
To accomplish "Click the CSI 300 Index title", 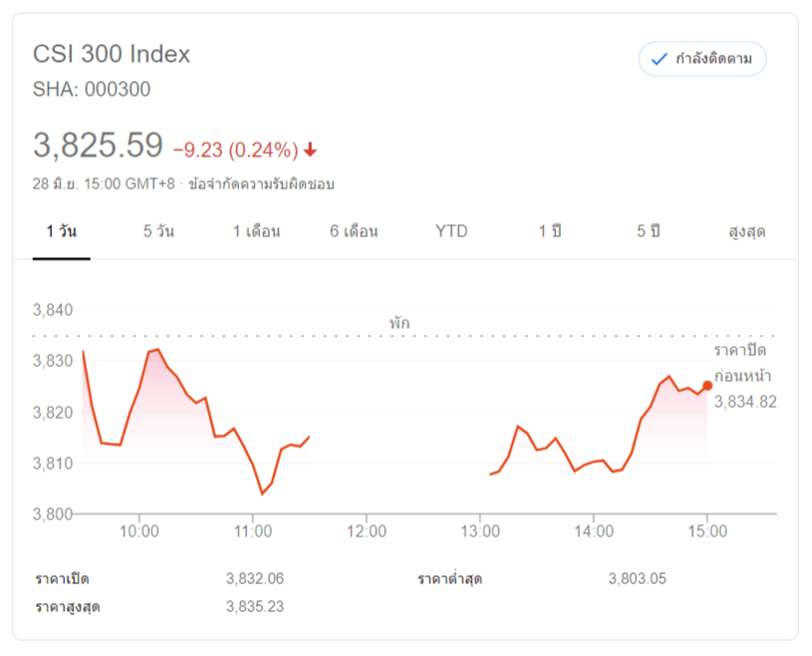I will click(112, 54).
